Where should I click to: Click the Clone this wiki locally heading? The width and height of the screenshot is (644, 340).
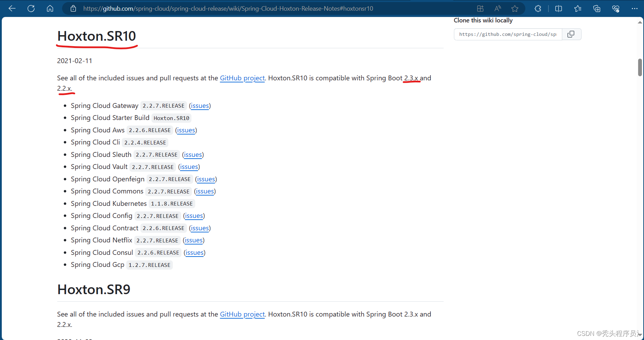tap(483, 20)
